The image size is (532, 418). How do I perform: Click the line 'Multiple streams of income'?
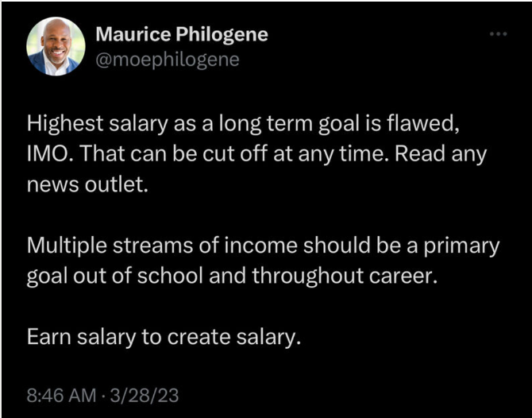click(x=264, y=246)
